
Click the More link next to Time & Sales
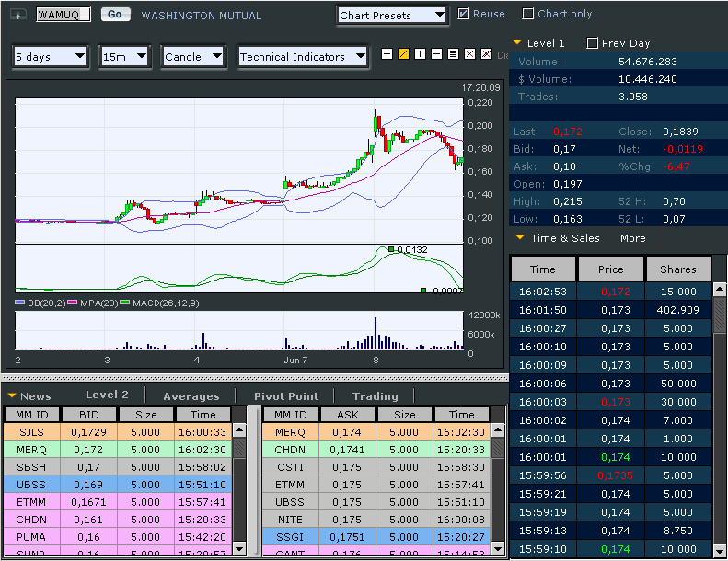[632, 238]
